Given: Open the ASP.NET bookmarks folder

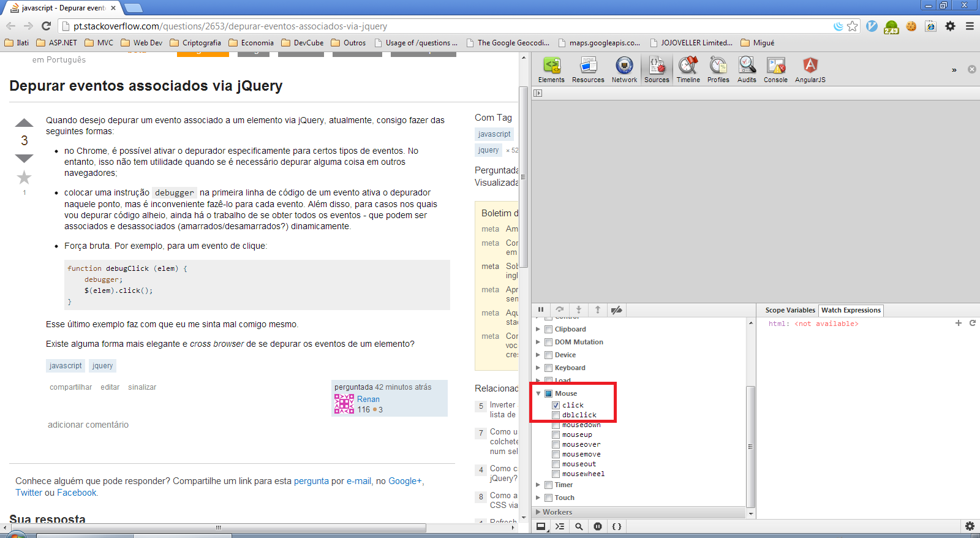Looking at the screenshot, I should coord(56,43).
